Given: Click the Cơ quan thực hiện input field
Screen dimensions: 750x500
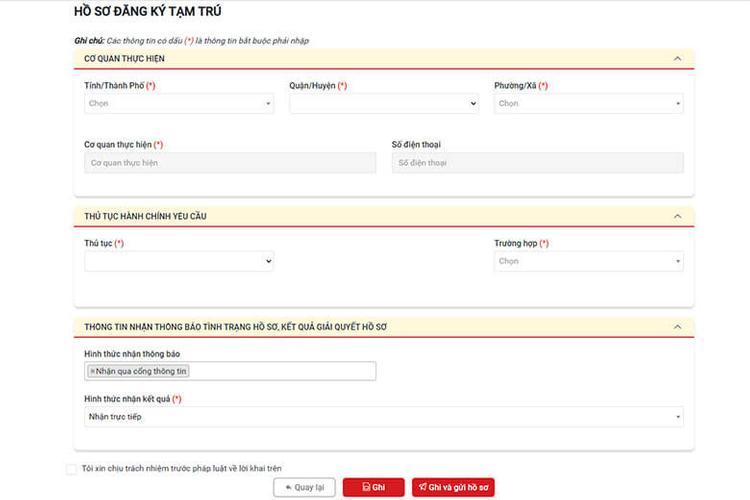Looking at the screenshot, I should coord(230,162).
